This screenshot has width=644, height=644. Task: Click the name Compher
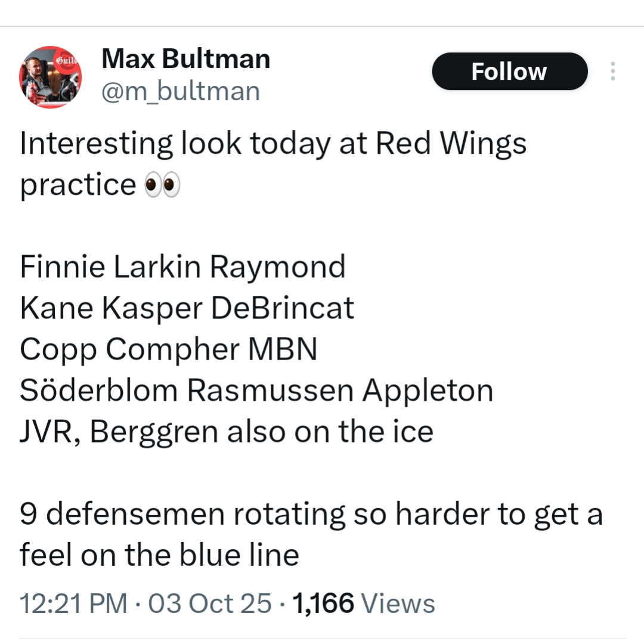pos(172,350)
